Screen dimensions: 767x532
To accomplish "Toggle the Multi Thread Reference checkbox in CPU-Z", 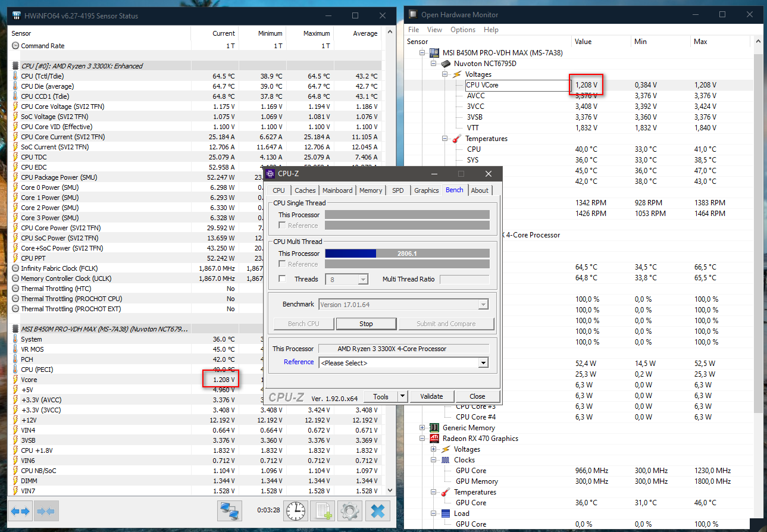I will pyautogui.click(x=282, y=264).
